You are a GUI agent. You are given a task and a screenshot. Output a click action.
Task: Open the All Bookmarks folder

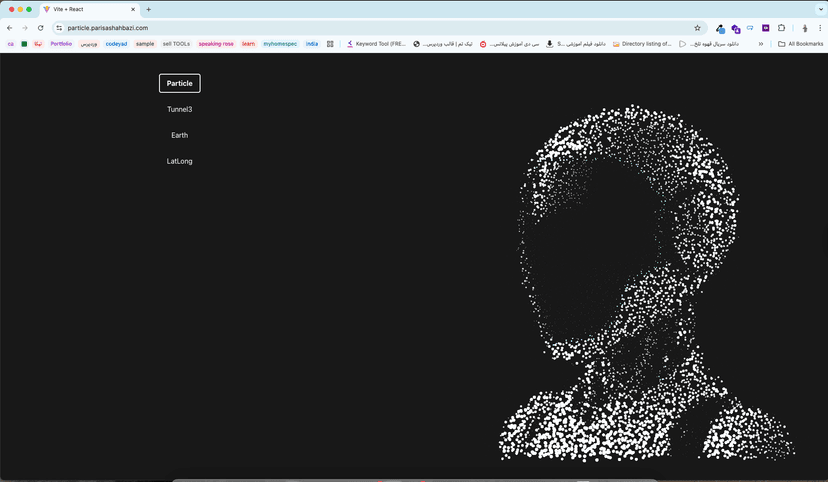click(x=801, y=44)
